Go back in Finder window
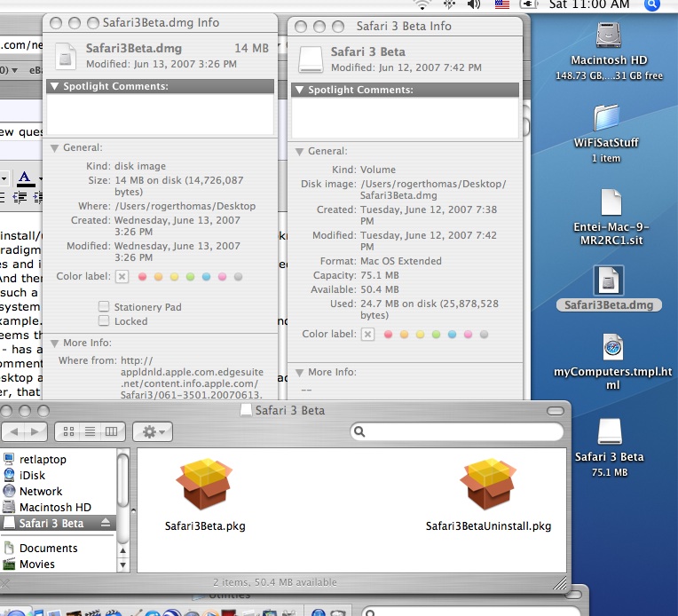The image size is (678, 616). 13,431
